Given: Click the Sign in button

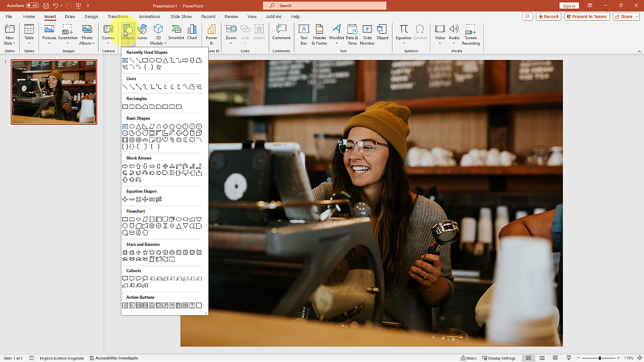Looking at the screenshot, I should (569, 6).
